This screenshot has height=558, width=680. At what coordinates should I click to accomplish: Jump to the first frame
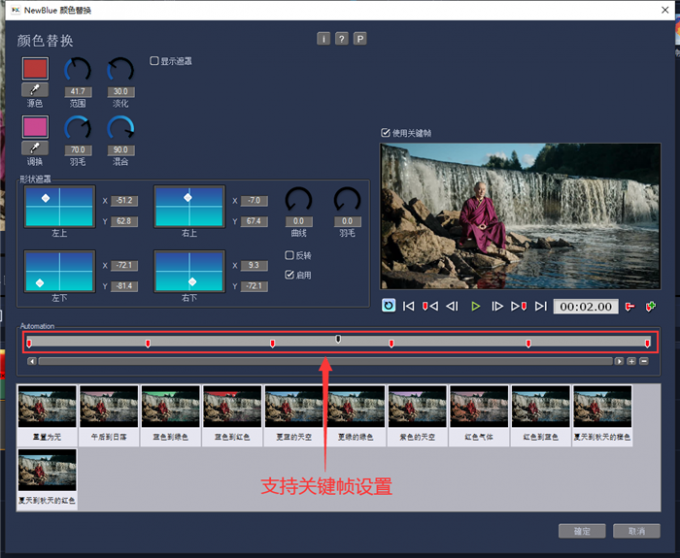click(x=409, y=306)
